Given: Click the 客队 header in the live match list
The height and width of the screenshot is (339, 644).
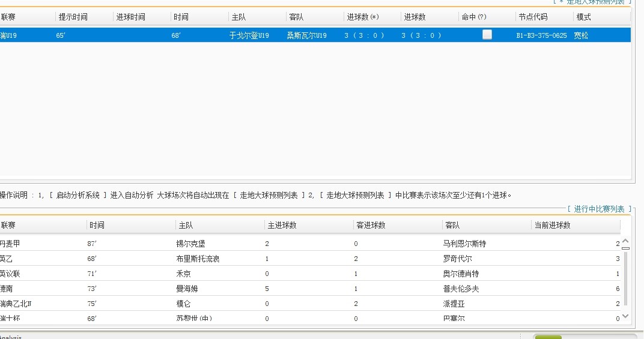Looking at the screenshot, I should [452, 225].
